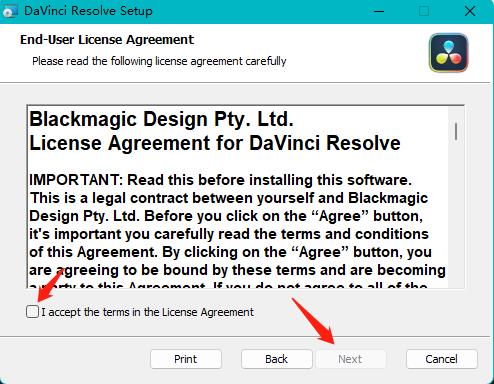Cancel the DaVinci Resolve setup
The height and width of the screenshot is (384, 494).
pyautogui.click(x=442, y=359)
